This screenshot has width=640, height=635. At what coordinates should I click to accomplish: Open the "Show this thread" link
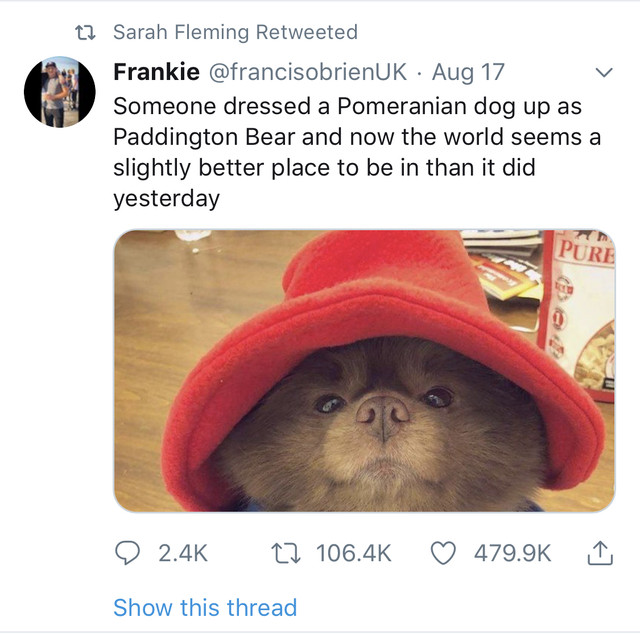coord(205,607)
